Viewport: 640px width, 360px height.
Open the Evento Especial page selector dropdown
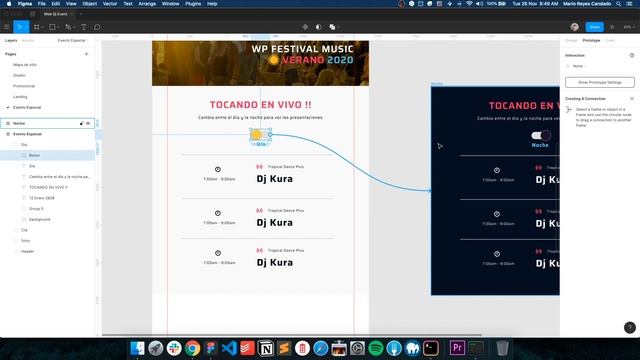click(73, 40)
